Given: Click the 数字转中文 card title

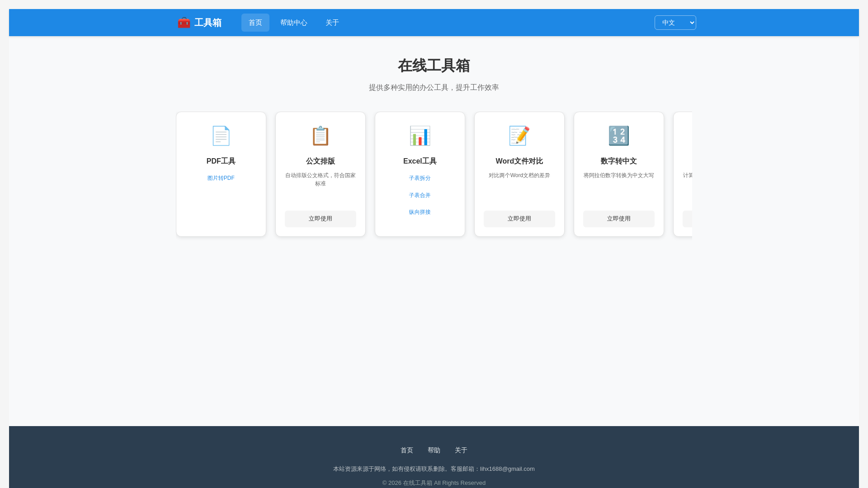Looking at the screenshot, I should (x=619, y=161).
